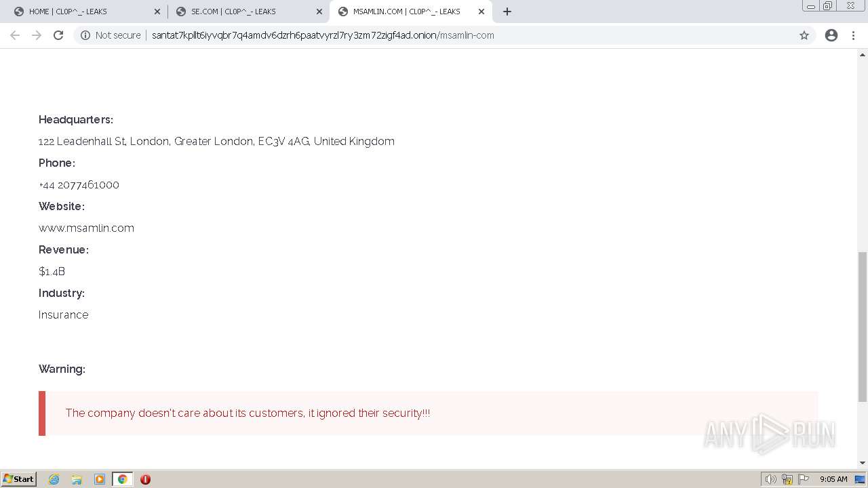Image resolution: width=868 pixels, height=488 pixels.
Task: Click the www.msamlin.com website text
Action: pyautogui.click(x=86, y=228)
